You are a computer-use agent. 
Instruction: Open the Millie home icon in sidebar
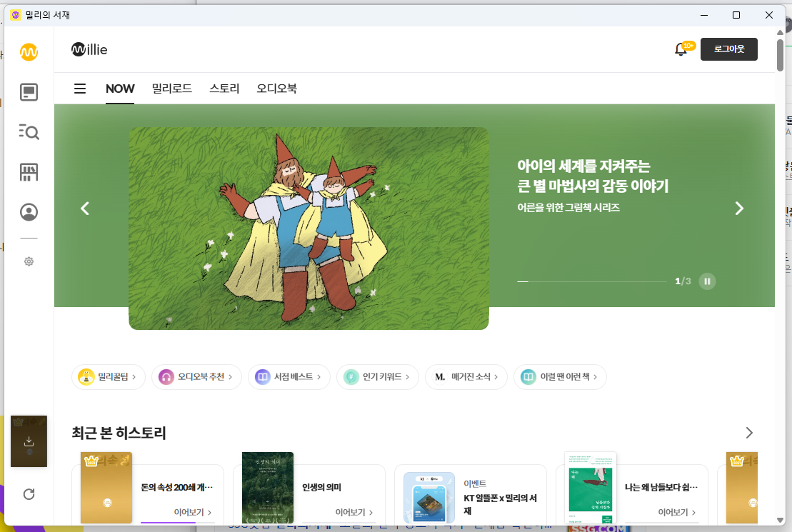click(x=29, y=52)
